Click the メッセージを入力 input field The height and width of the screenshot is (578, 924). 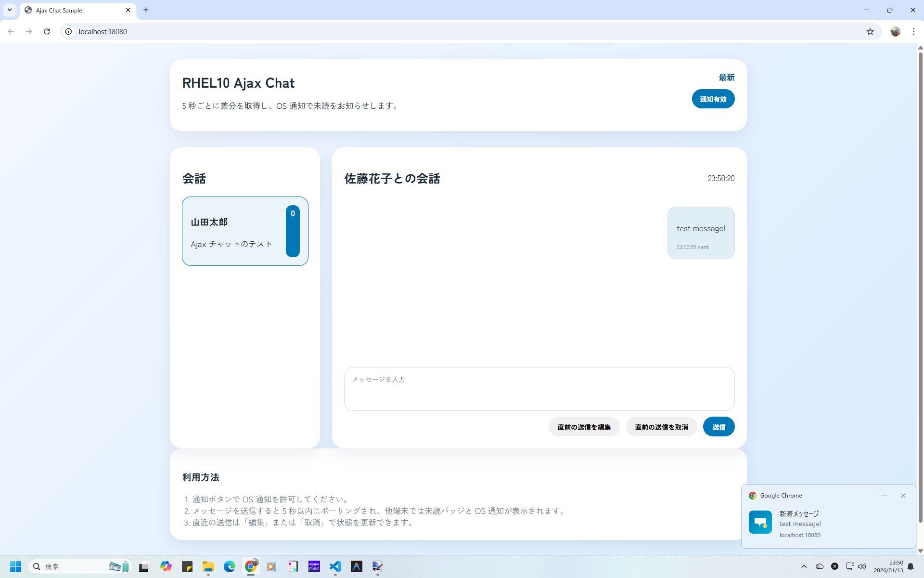tap(539, 389)
